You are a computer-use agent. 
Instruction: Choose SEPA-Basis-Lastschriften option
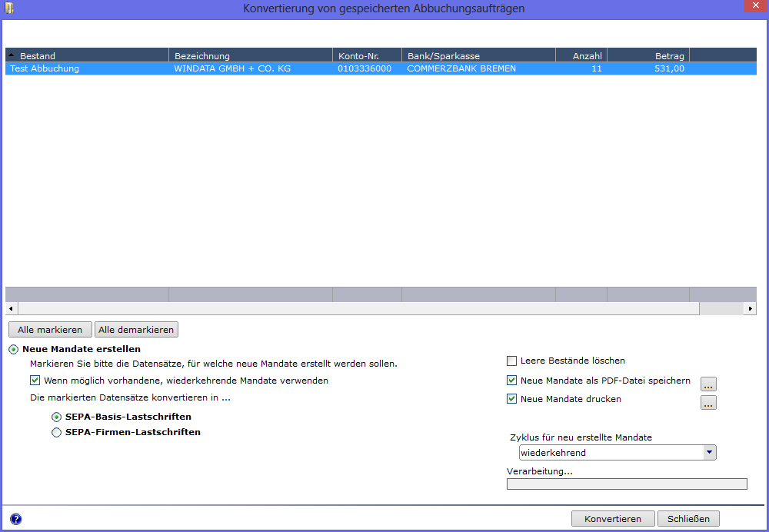(56, 417)
